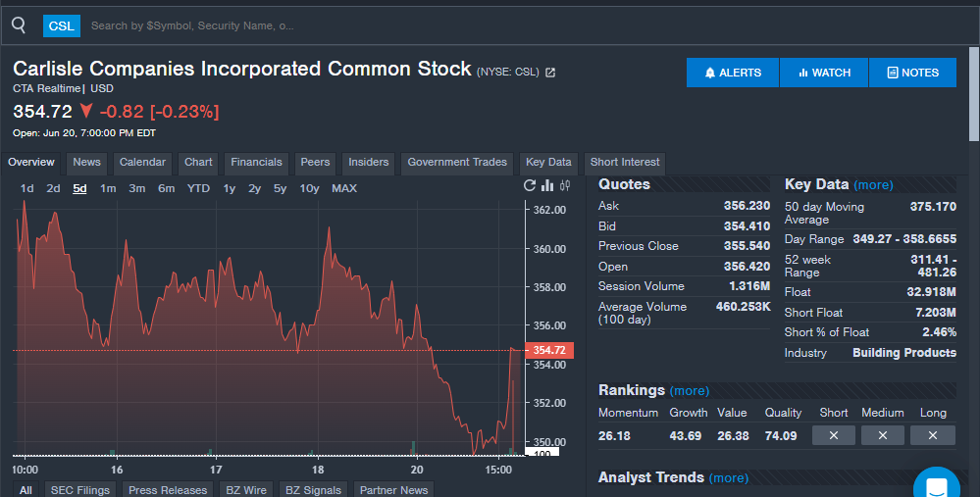This screenshot has width=980, height=497.
Task: Open the Short Interest tab
Action: (x=624, y=163)
